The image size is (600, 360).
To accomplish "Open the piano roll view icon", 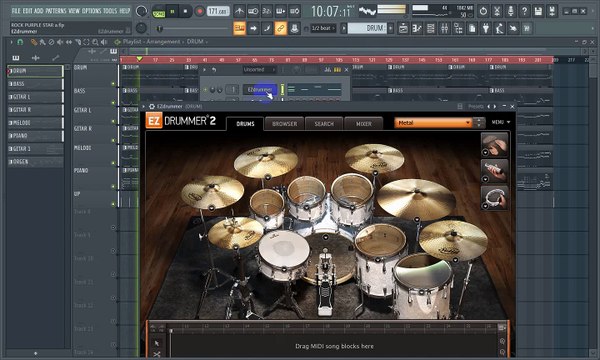I will click(417, 28).
